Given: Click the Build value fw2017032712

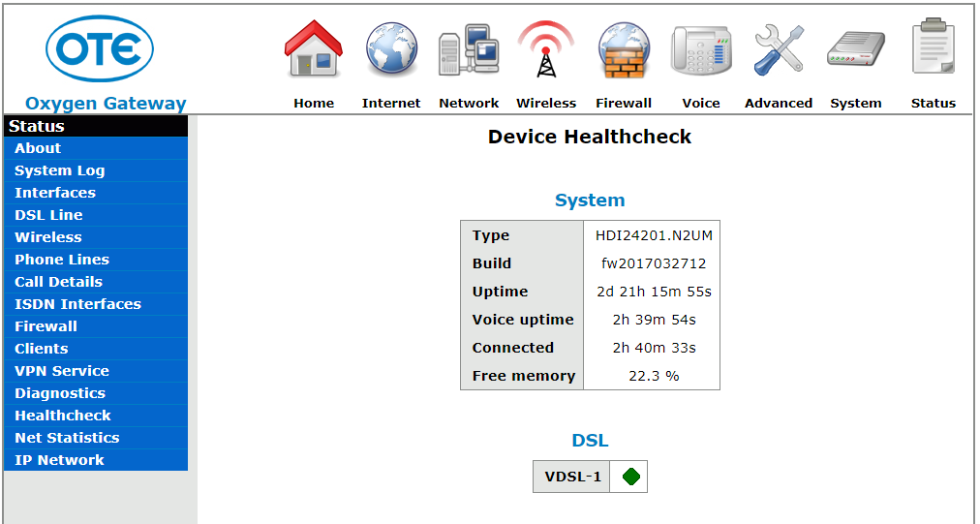Looking at the screenshot, I should (x=653, y=263).
